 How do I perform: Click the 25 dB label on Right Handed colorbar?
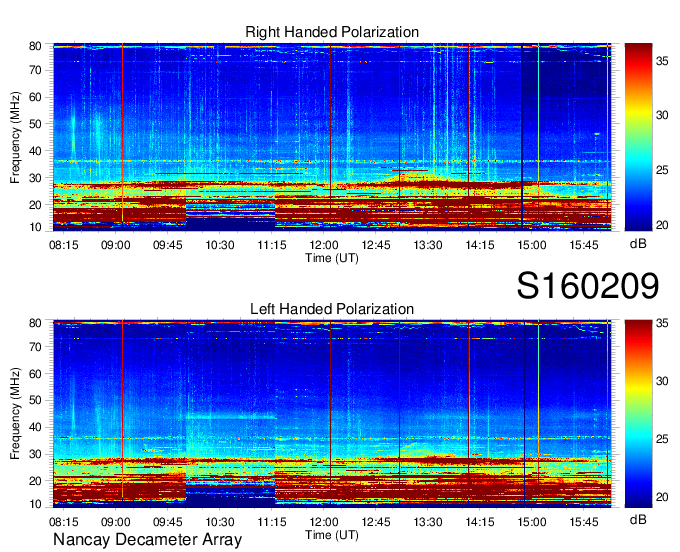[662, 170]
